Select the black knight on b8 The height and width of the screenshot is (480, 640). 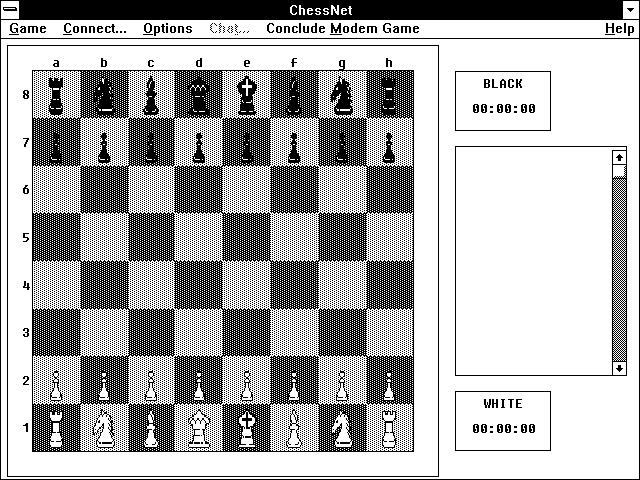click(104, 94)
